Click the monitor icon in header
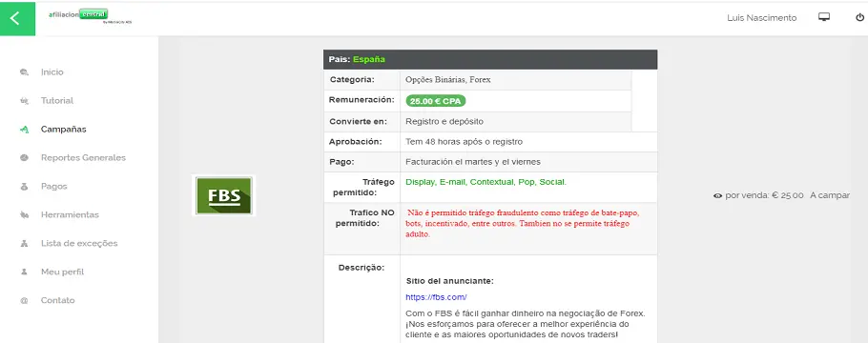The height and width of the screenshot is (343, 868). (824, 17)
